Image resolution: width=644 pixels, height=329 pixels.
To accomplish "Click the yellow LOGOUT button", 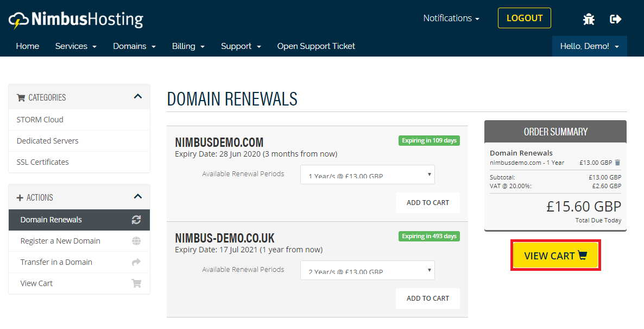I will [525, 18].
